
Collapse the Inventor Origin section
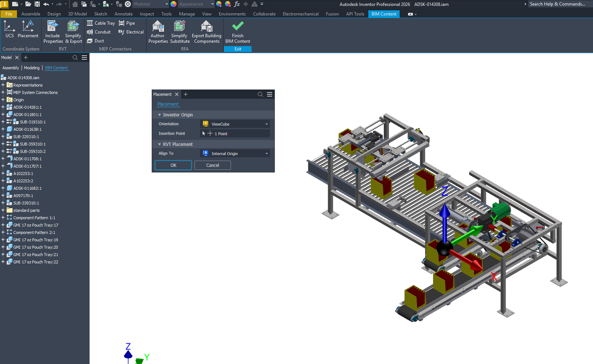pyautogui.click(x=159, y=115)
